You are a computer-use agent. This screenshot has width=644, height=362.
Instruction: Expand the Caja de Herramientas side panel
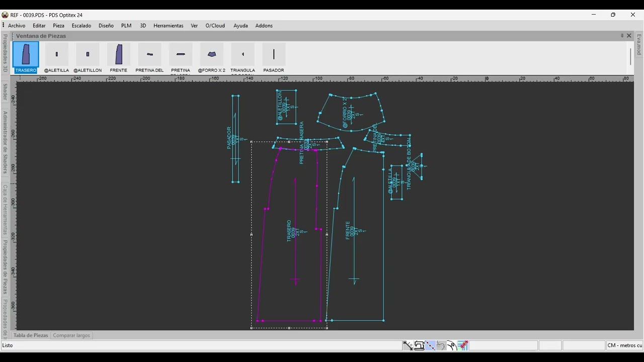pyautogui.click(x=5, y=210)
